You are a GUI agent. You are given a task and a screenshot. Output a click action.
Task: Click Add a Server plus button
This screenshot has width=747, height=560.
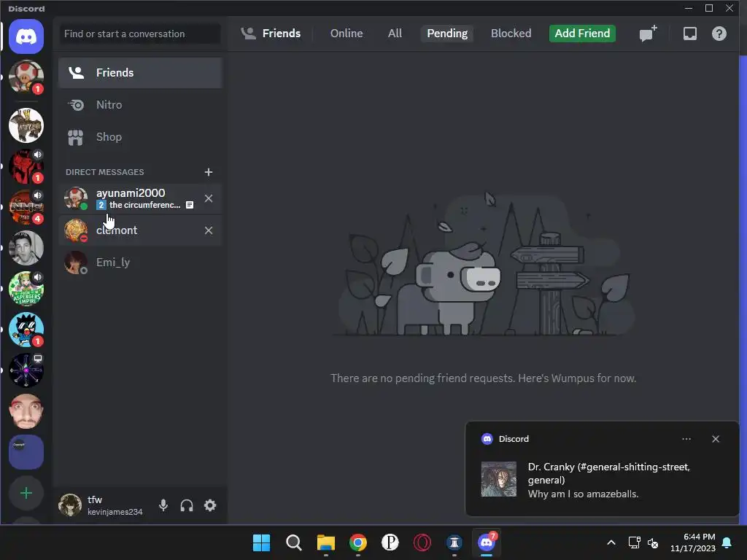point(26,493)
